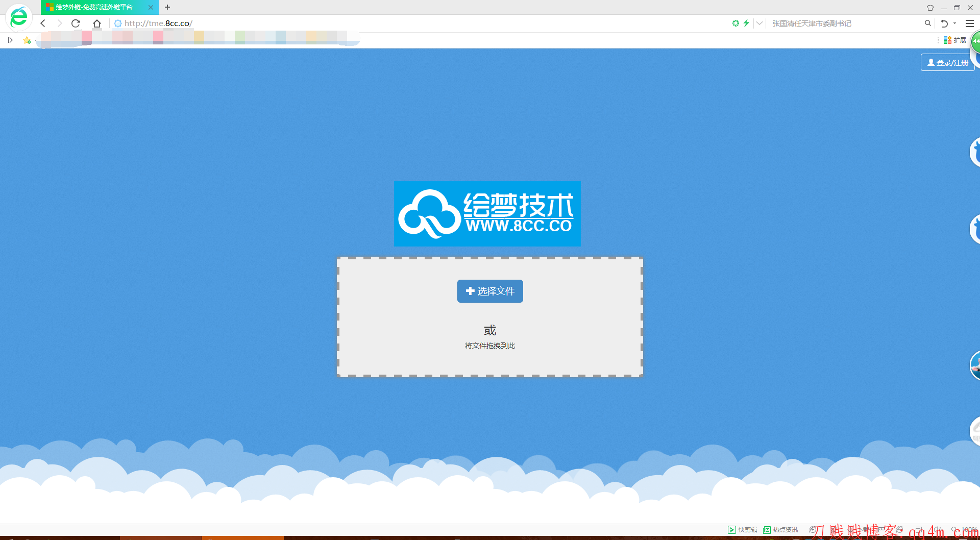Click the colorful extensions grid icon
Image resolution: width=980 pixels, height=540 pixels.
pos(947,40)
